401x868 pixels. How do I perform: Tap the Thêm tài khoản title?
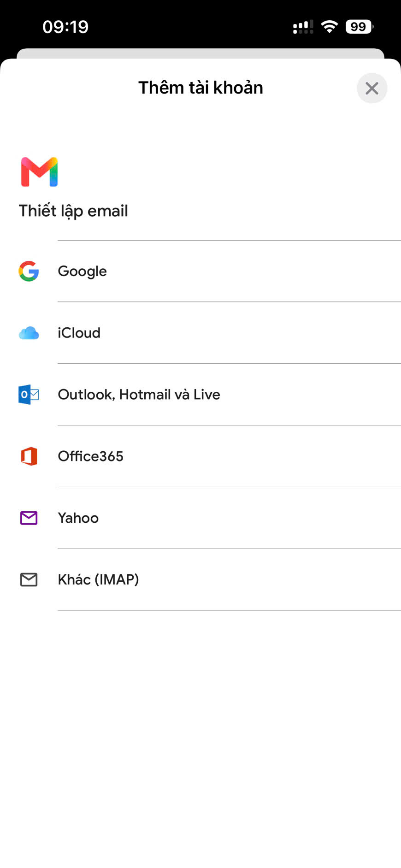point(201,88)
